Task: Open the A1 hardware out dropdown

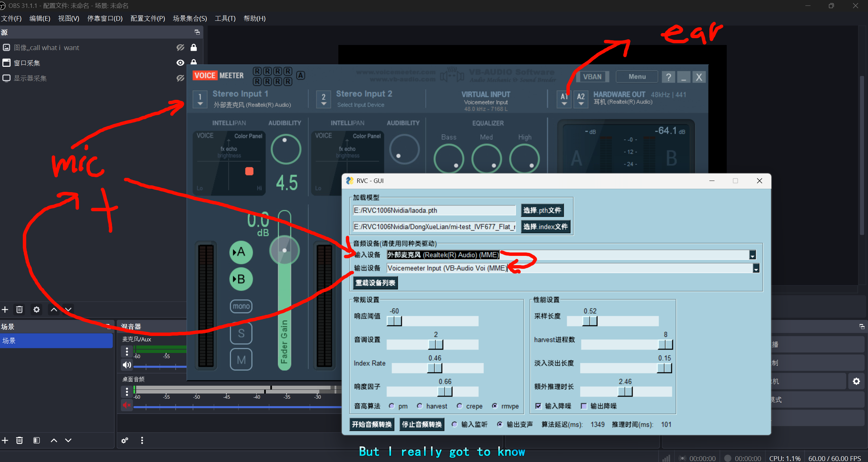Action: pyautogui.click(x=564, y=99)
